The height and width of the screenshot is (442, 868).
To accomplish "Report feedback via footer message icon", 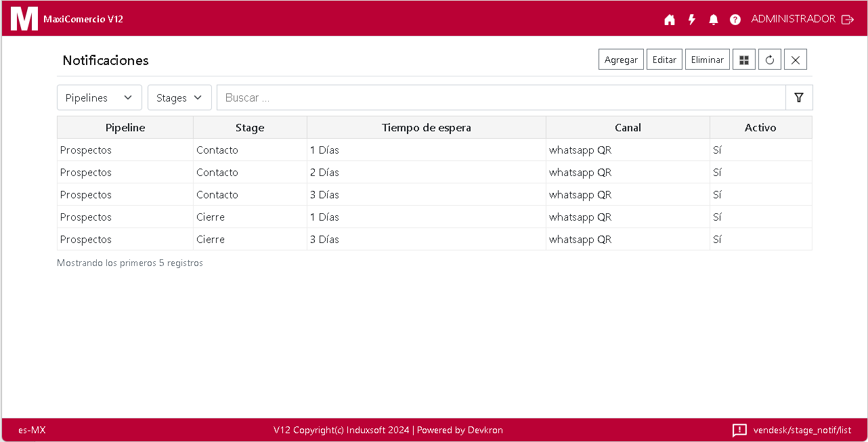I will click(739, 430).
